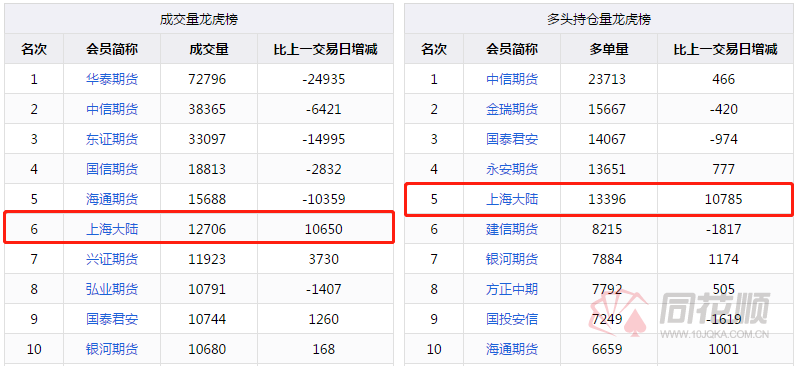Open the 方正中期 member link
The width and height of the screenshot is (799, 366).
pos(512,290)
